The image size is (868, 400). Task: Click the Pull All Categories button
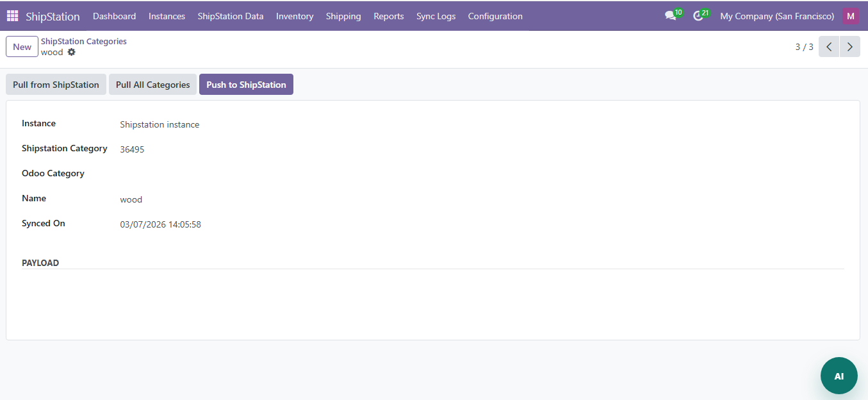click(152, 85)
